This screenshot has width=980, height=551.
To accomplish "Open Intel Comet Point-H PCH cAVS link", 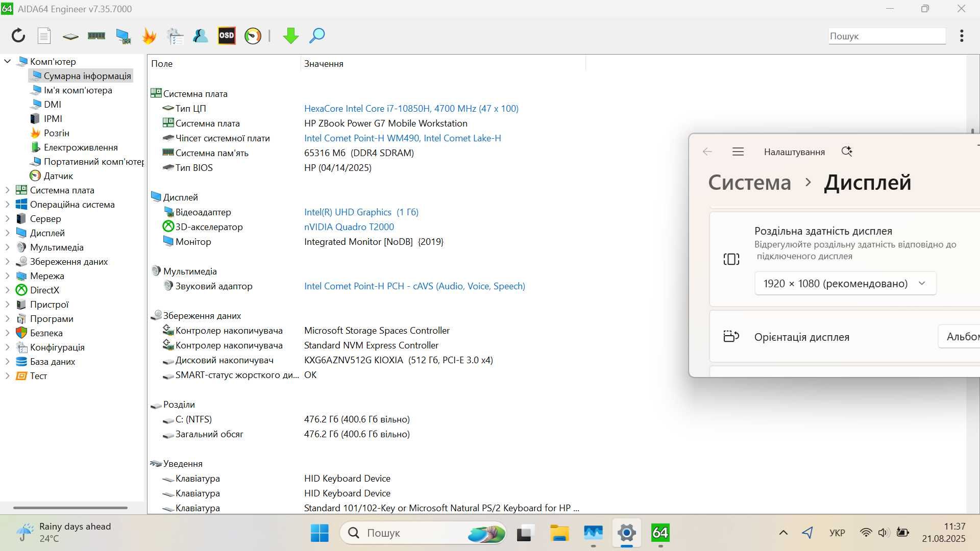I will [x=414, y=286].
